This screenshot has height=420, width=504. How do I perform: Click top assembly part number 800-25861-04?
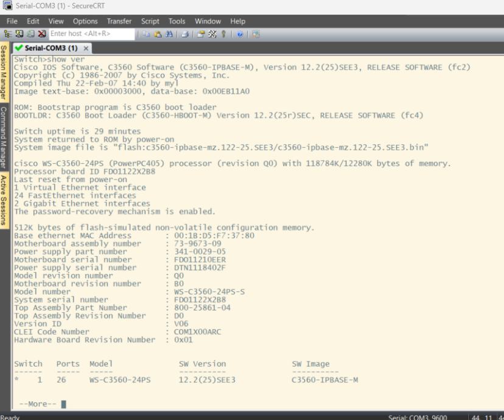[202, 308]
